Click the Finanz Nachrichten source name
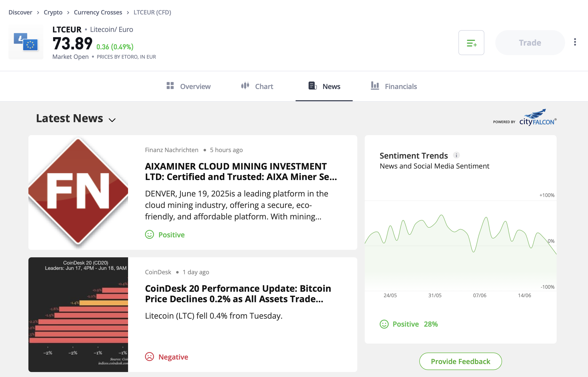This screenshot has width=588, height=377. tap(172, 150)
